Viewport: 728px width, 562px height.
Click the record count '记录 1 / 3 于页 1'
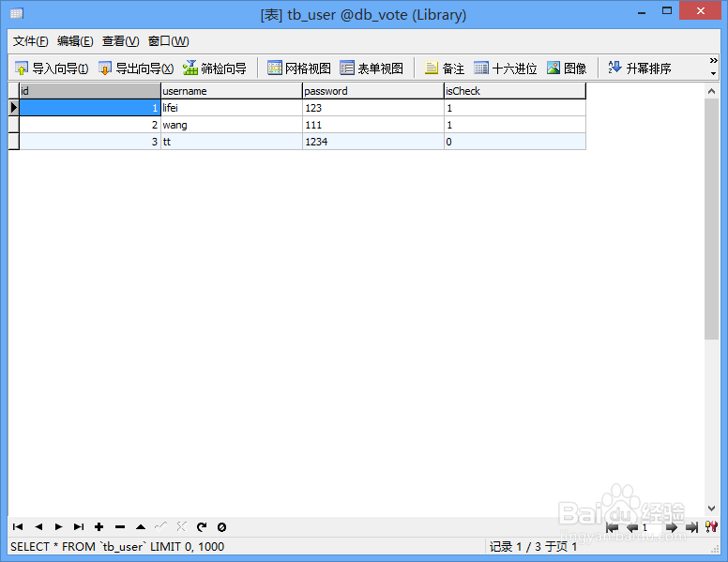point(533,547)
